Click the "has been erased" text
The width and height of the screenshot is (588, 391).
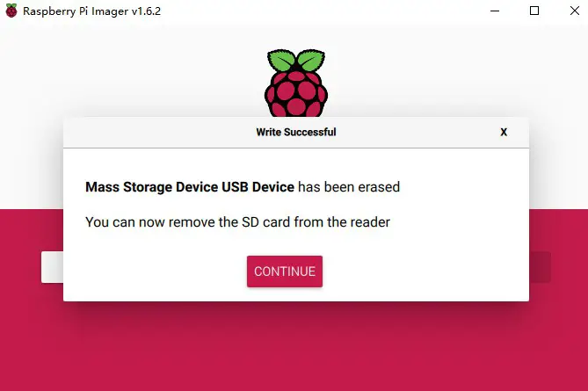(x=349, y=187)
